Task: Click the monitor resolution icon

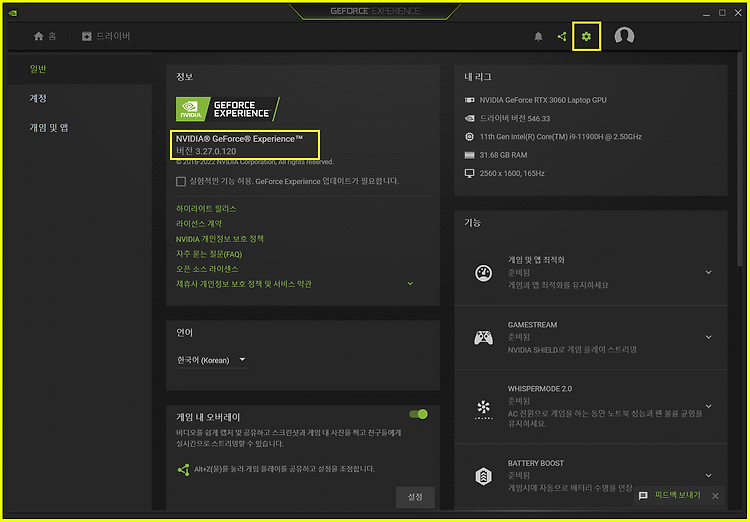Action: click(470, 173)
